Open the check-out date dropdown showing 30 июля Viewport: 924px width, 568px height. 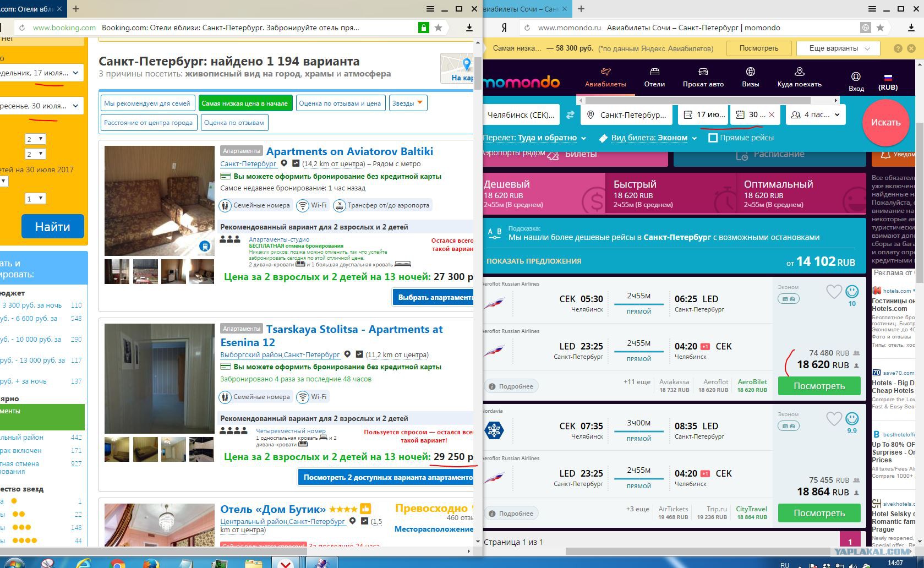tap(41, 106)
